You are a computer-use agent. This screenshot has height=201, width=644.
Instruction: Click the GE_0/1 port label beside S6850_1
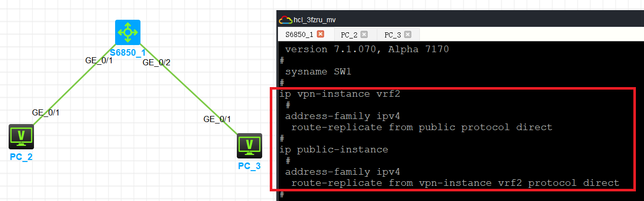[99, 60]
